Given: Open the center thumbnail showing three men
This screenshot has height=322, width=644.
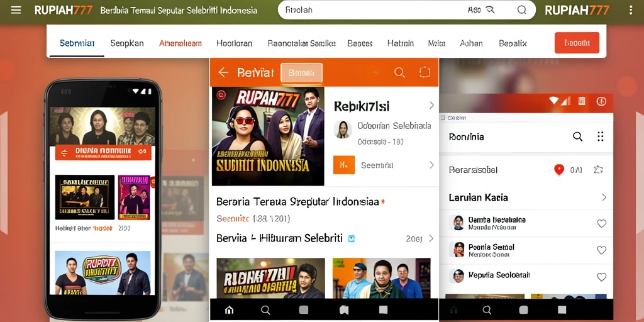Looking at the screenshot, I should click(382, 278).
